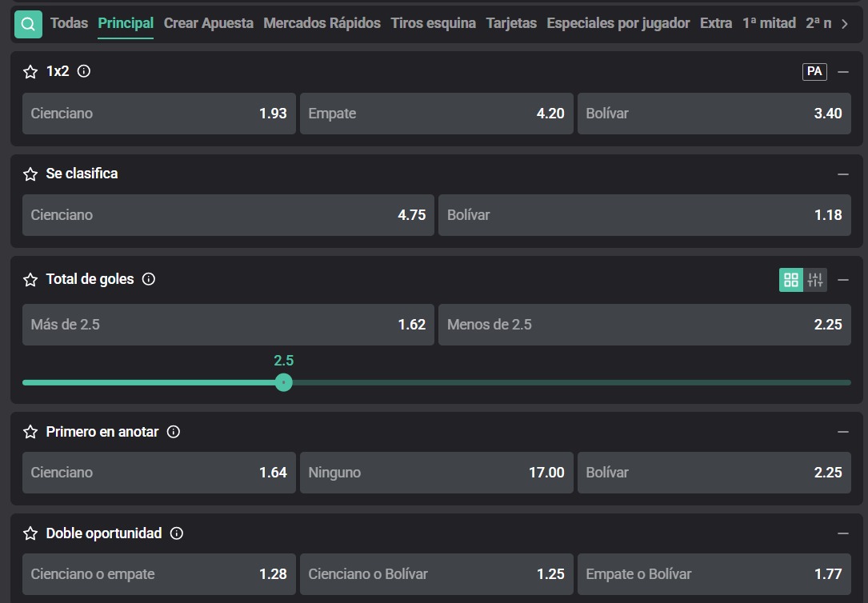Collapse the Se clasifica section
Viewport: 868px width, 603px height.
coord(842,174)
